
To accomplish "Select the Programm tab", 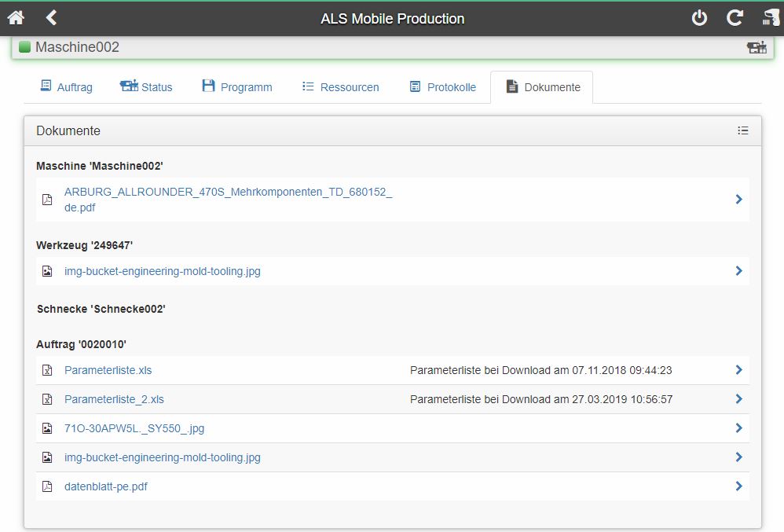I will 237,87.
